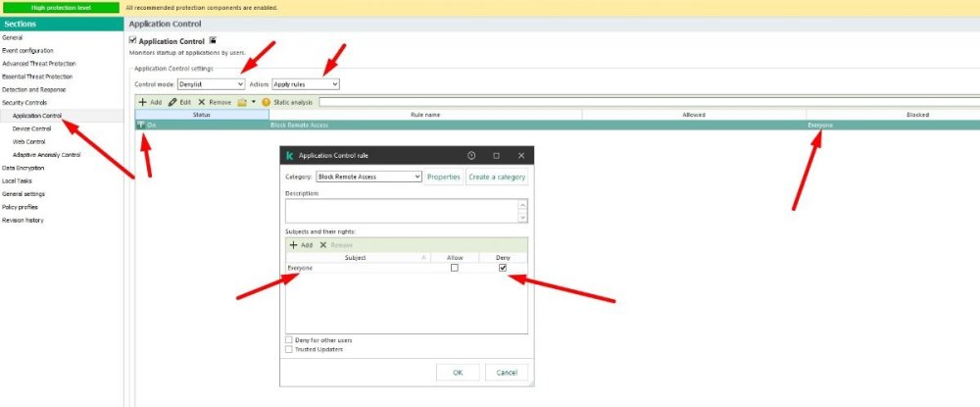Click the Description text box
980x407 pixels.
click(401, 211)
